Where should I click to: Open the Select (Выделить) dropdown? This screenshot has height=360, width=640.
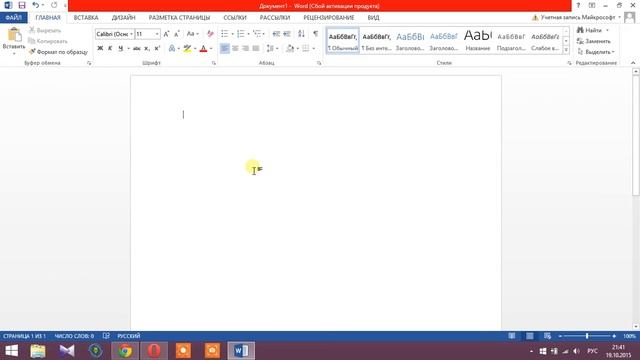coord(596,52)
